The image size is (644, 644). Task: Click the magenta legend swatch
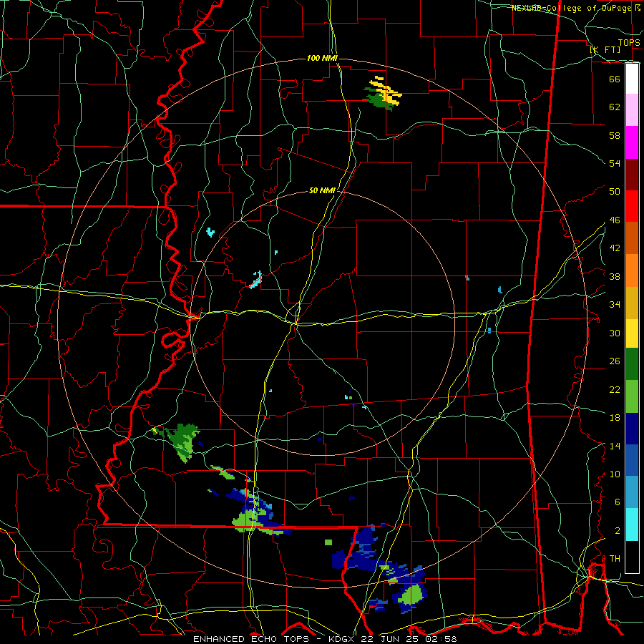pyautogui.click(x=632, y=142)
